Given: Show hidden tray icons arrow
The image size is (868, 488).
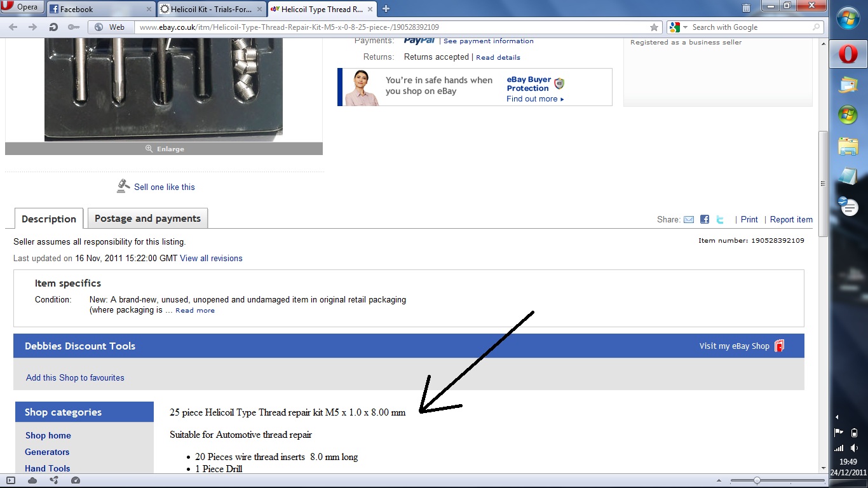Looking at the screenshot, I should coord(837,417).
